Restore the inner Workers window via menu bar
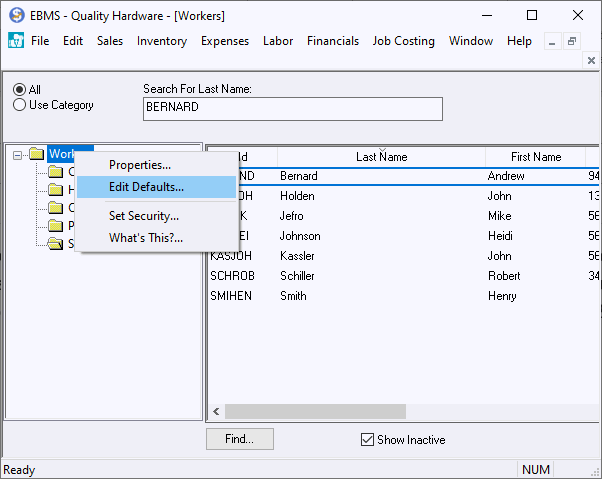602x479 pixels. (571, 41)
